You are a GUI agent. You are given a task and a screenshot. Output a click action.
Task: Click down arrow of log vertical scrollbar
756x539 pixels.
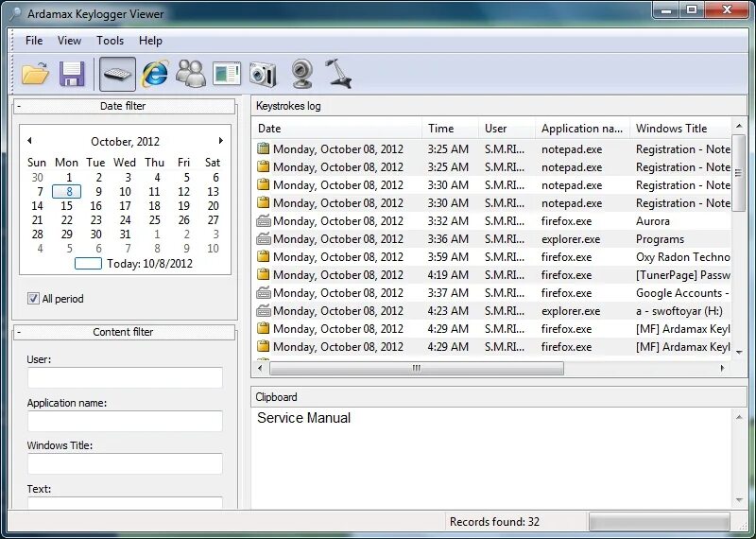click(739, 353)
